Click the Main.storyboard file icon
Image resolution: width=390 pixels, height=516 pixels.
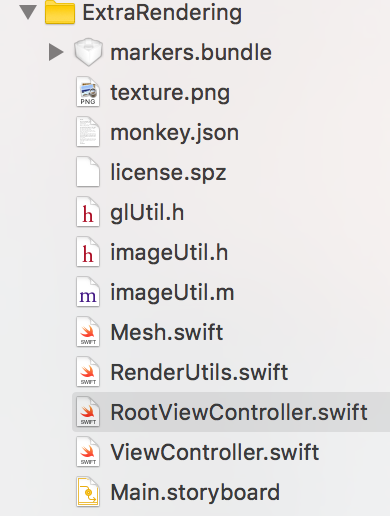point(88,492)
